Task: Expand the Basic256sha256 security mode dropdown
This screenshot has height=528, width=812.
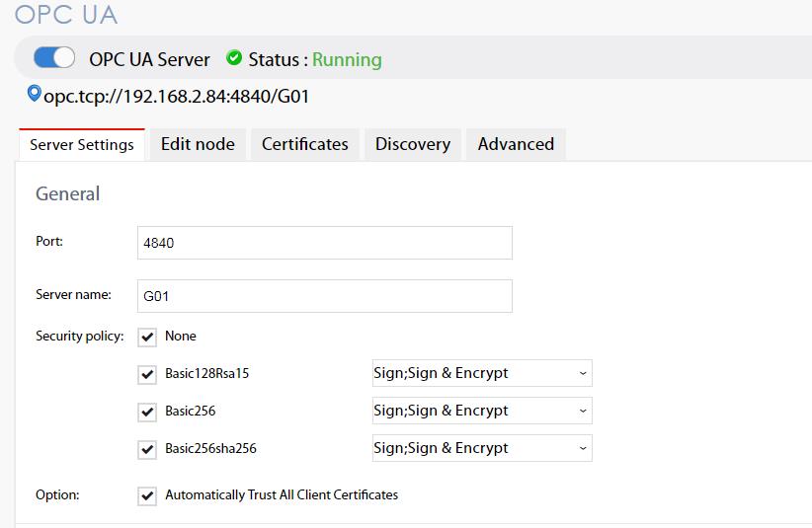Action: [x=481, y=448]
